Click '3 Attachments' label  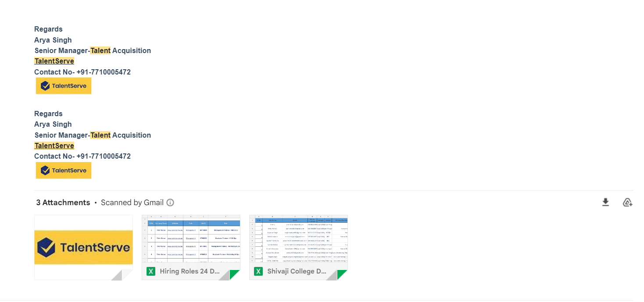[x=63, y=203]
